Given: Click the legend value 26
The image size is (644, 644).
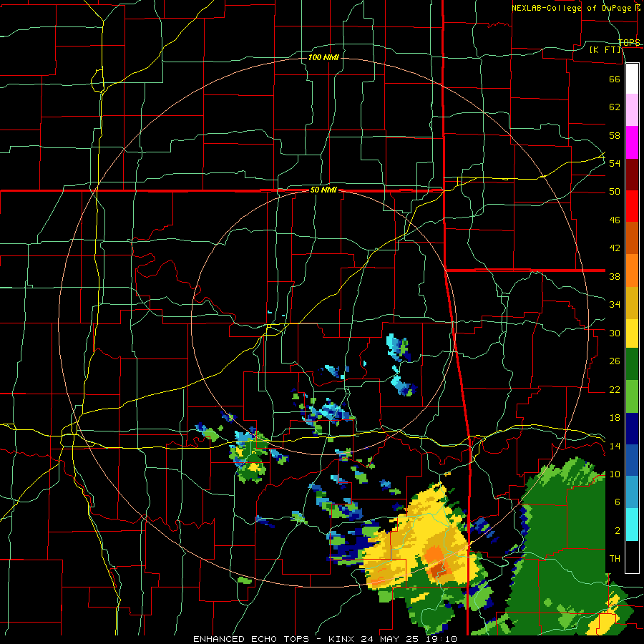Looking at the screenshot, I should coord(615,361).
